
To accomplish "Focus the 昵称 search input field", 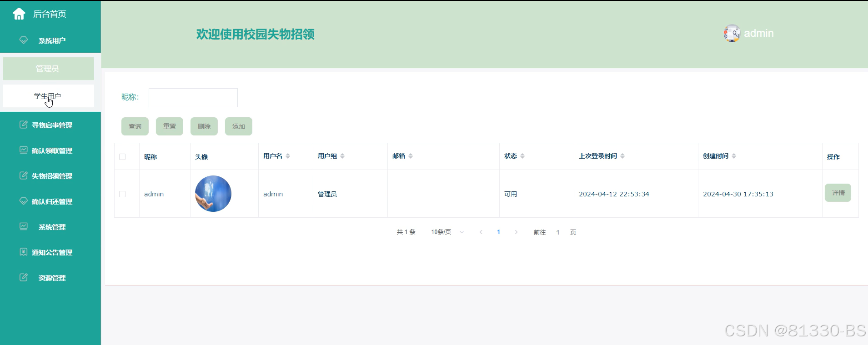I will pyautogui.click(x=193, y=98).
